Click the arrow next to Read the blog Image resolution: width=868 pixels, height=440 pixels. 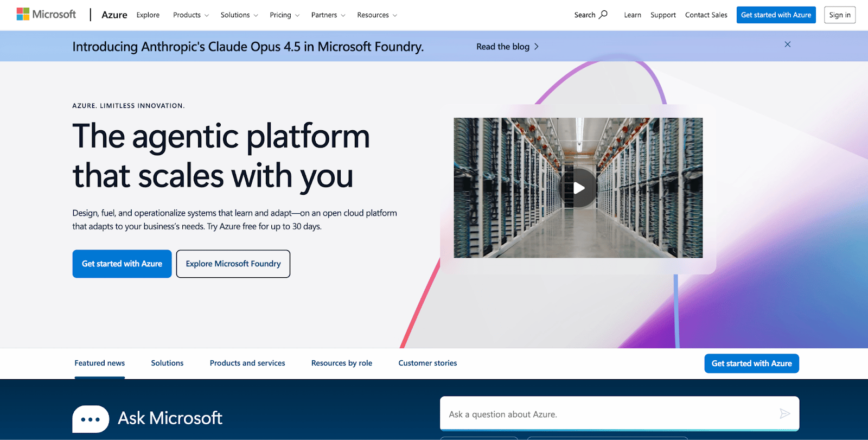tap(537, 47)
